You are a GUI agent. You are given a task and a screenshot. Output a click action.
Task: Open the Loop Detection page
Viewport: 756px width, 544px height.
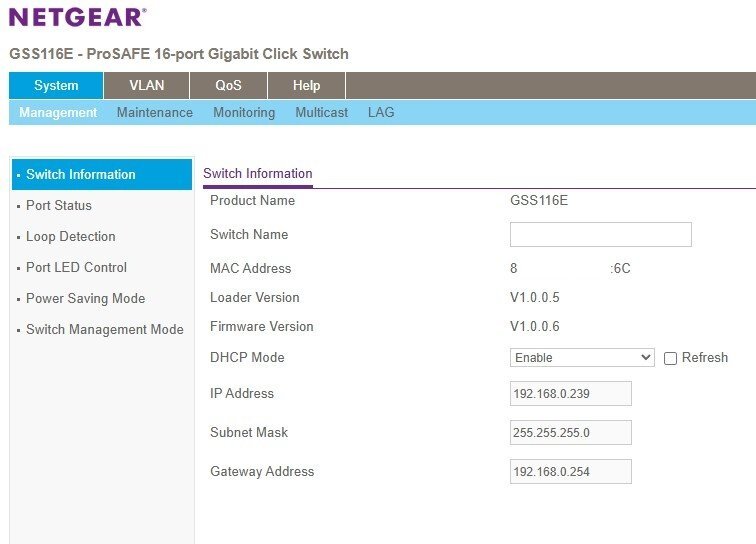[x=70, y=236]
